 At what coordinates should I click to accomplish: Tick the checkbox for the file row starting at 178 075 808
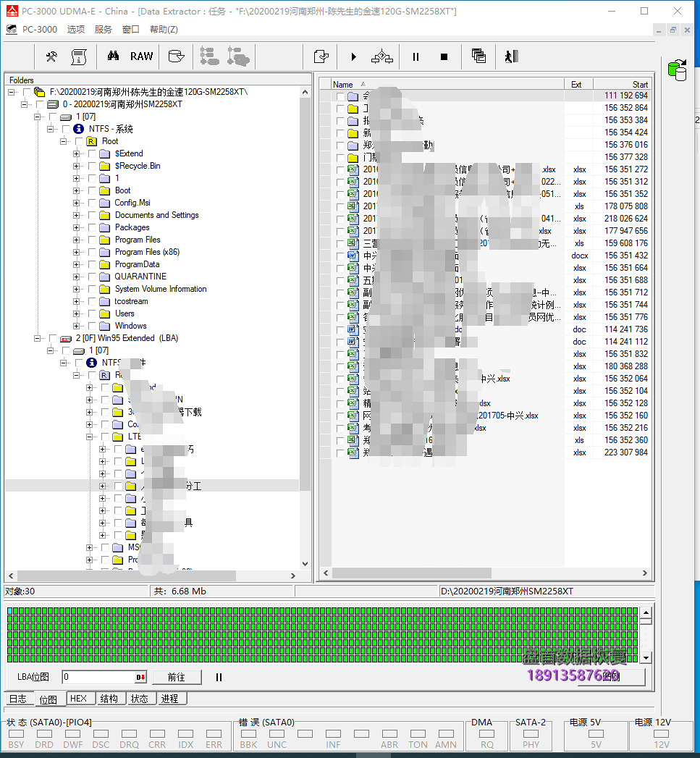pyautogui.click(x=340, y=206)
